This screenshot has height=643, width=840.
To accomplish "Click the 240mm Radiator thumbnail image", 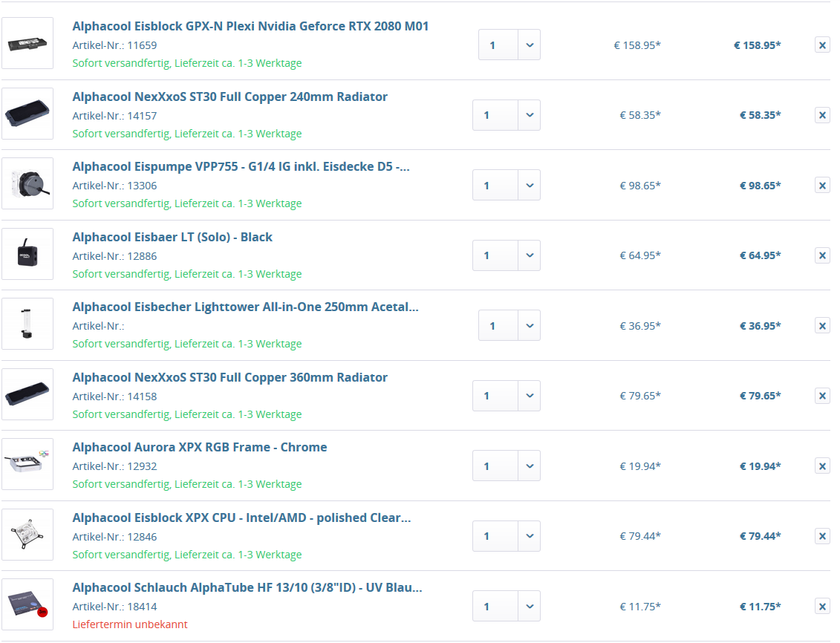I will tap(27, 114).
